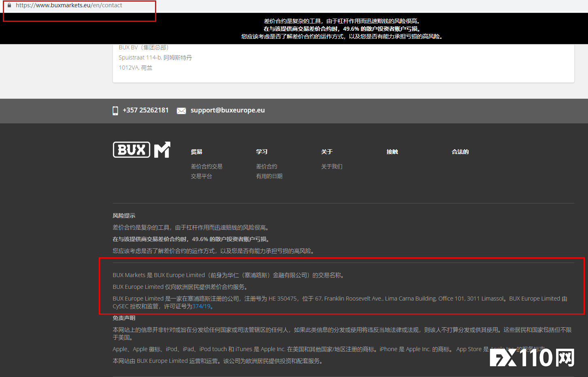Image resolution: width=588 pixels, height=377 pixels.
Task: Click the BUX logo in footer
Action: 132,150
